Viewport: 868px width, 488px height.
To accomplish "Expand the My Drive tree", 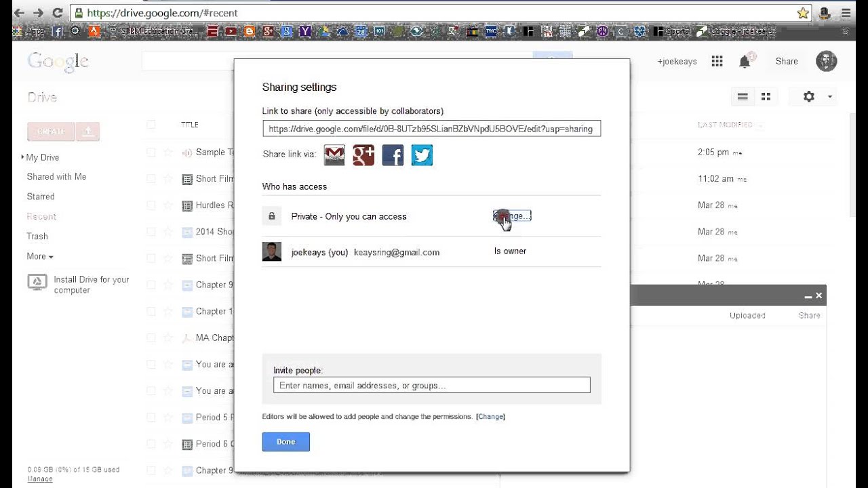I will coord(23,157).
